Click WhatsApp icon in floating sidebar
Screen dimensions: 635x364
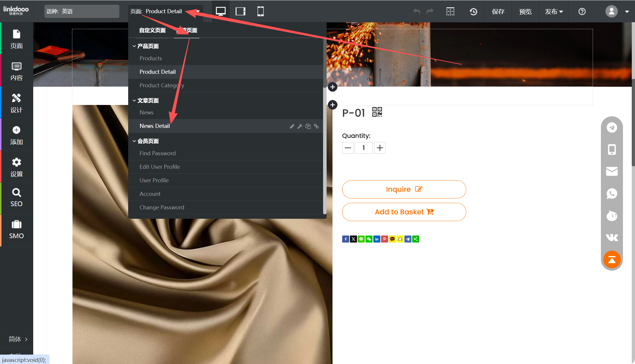tap(612, 193)
